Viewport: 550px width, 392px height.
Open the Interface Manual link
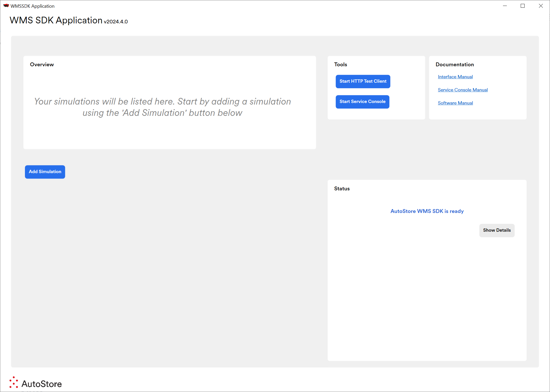coord(455,77)
